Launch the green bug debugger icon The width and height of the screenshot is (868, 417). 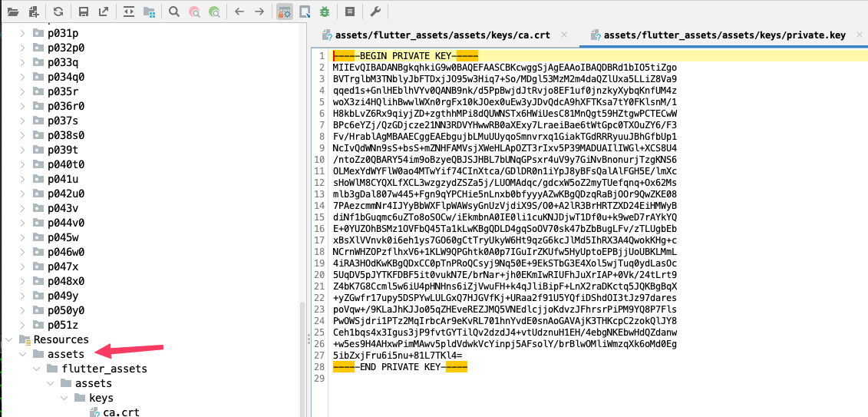point(325,12)
